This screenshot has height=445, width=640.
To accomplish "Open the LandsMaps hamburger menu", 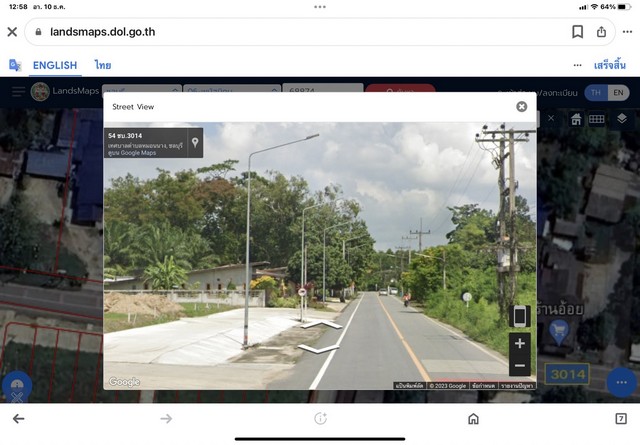I will pos(18,91).
